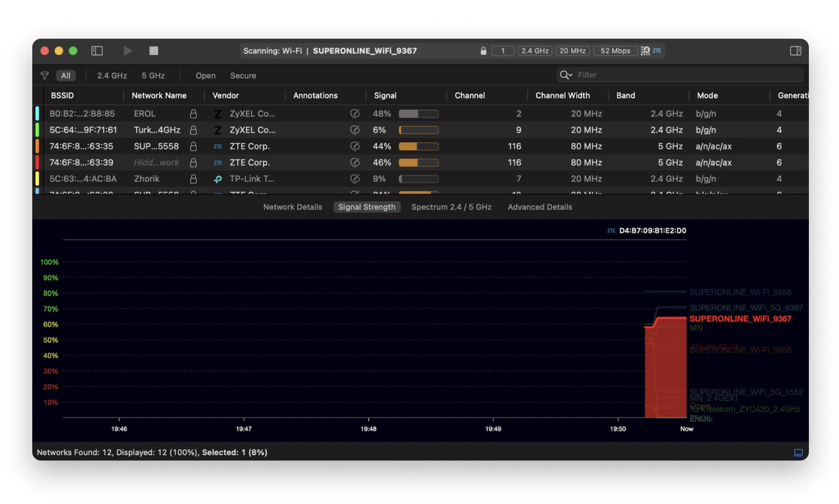Viewport: 839px width, 504px height.
Task: Click the 6% signal bar for Turk...4GHz
Action: click(x=418, y=129)
